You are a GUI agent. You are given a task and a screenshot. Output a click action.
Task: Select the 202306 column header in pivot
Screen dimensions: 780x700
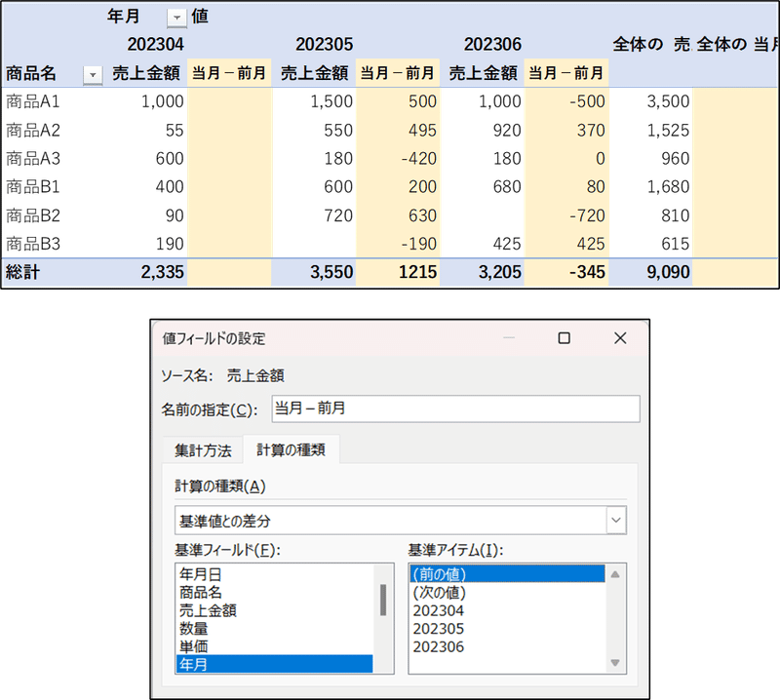(493, 44)
